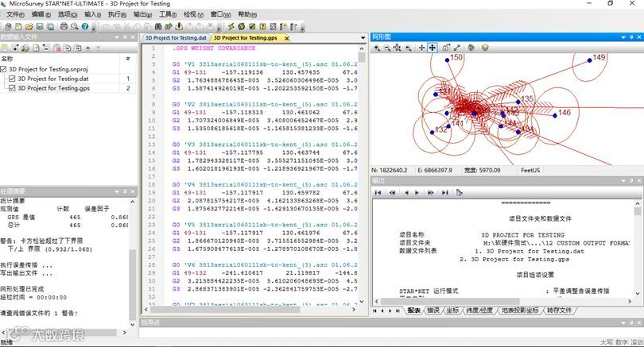Select the pan tool with four arrows

coord(433,48)
